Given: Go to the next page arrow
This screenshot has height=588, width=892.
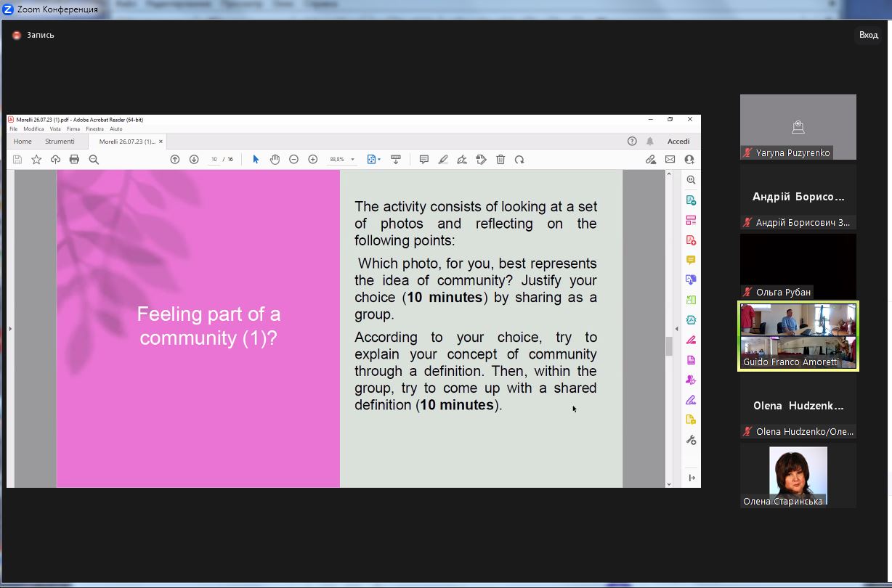Looking at the screenshot, I should (x=194, y=160).
